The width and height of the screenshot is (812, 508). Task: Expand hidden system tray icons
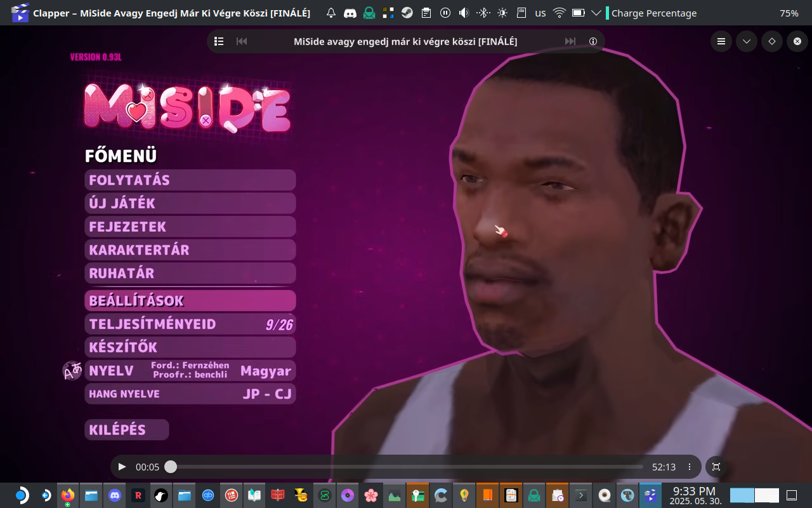coord(596,13)
